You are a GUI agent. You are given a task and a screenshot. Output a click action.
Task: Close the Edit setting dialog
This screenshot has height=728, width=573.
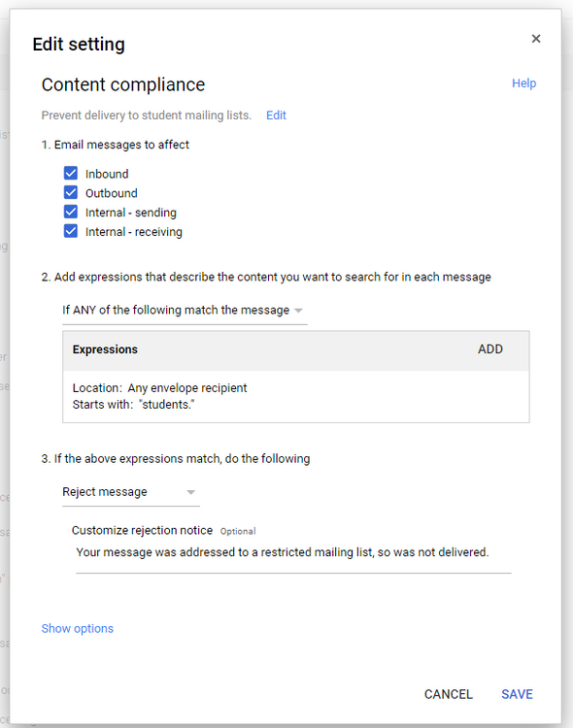click(x=536, y=39)
